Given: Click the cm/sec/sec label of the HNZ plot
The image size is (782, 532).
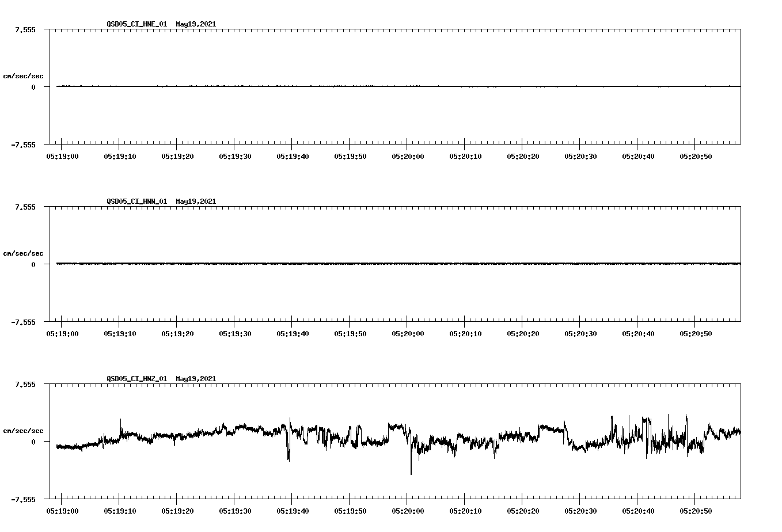Looking at the screenshot, I should (23, 430).
